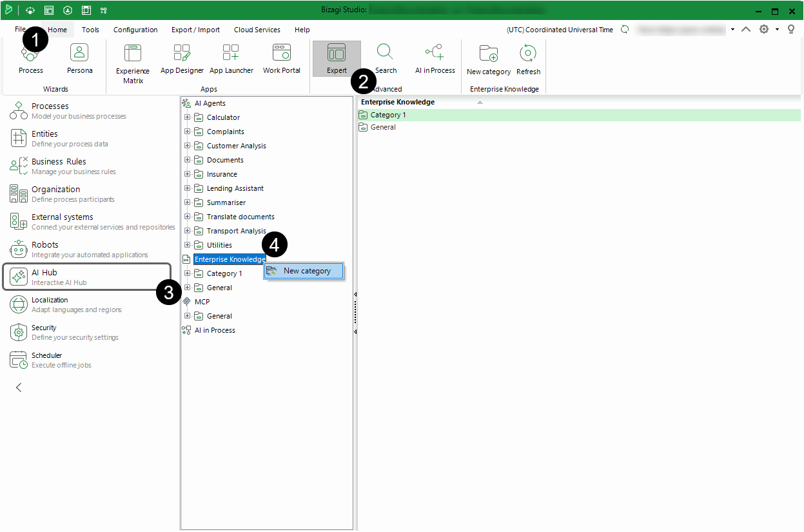The image size is (804, 532).
Task: Select Enterprise Knowledge tree node
Action: tap(230, 259)
